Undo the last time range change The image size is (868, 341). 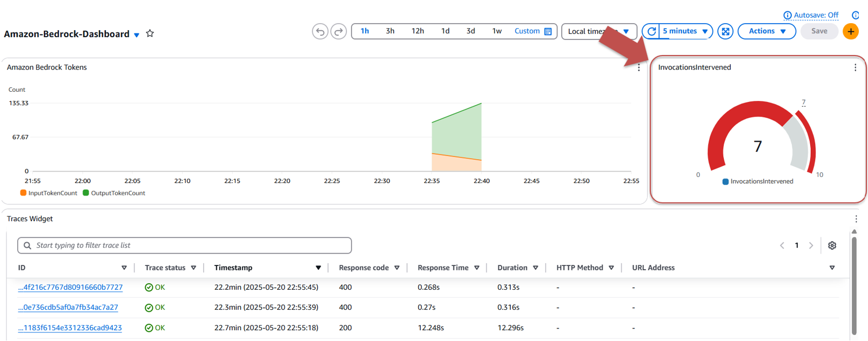(x=320, y=32)
